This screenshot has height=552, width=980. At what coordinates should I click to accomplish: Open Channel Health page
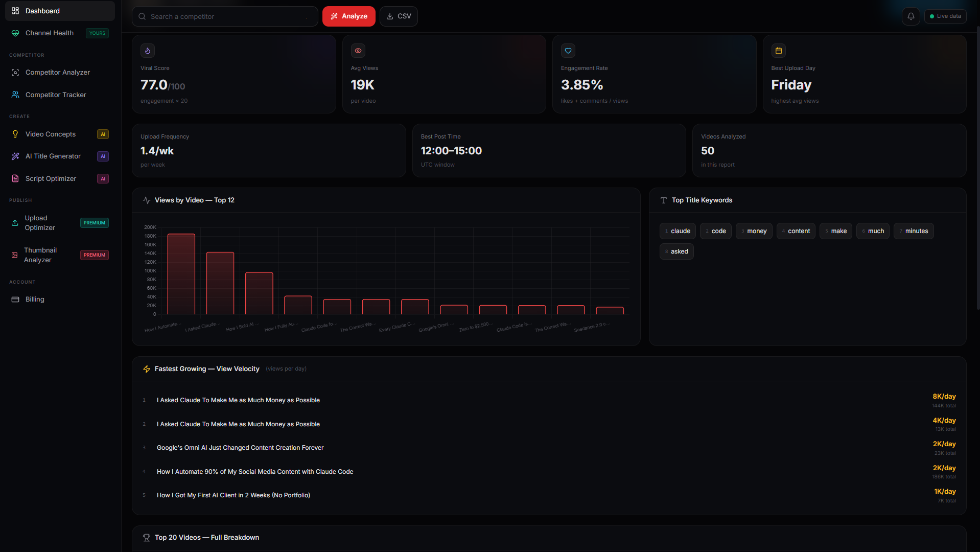point(60,33)
